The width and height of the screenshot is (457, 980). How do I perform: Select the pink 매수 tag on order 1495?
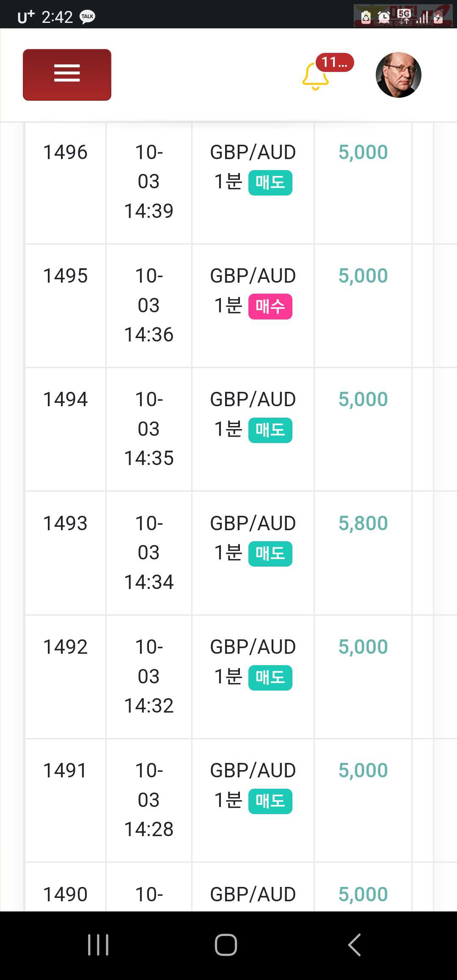(270, 306)
